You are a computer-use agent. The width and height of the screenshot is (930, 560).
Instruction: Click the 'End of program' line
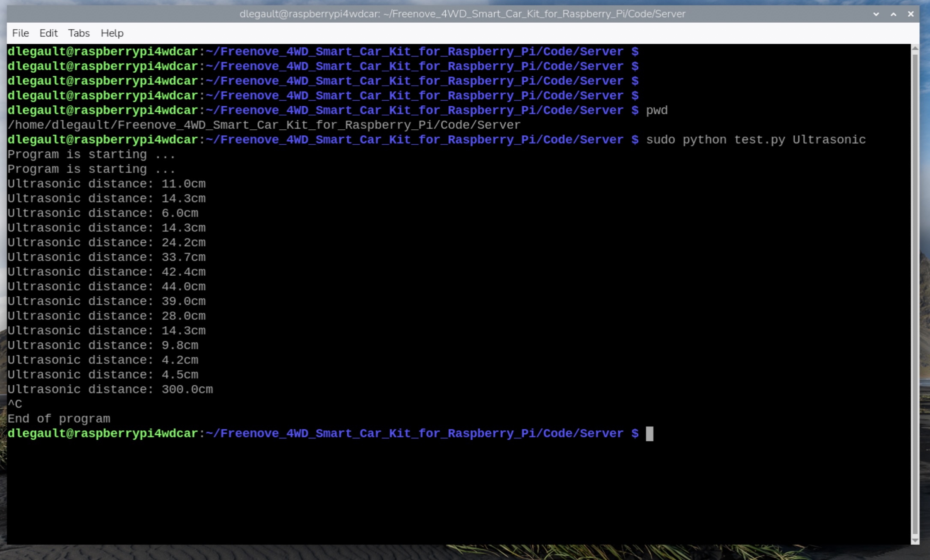tap(59, 419)
